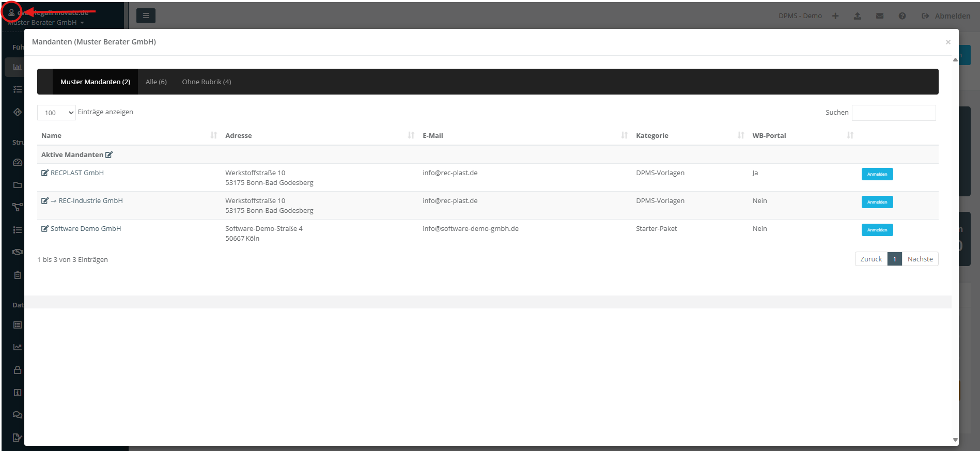
Task: Click the upload icon in header
Action: pyautogui.click(x=858, y=16)
